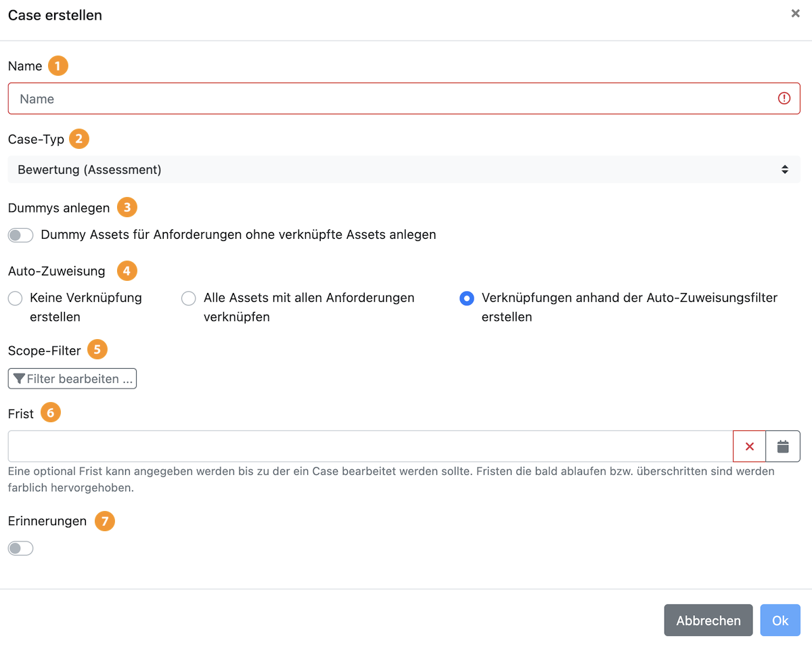Enable the Dummy Assets anlegen toggle

tap(20, 235)
